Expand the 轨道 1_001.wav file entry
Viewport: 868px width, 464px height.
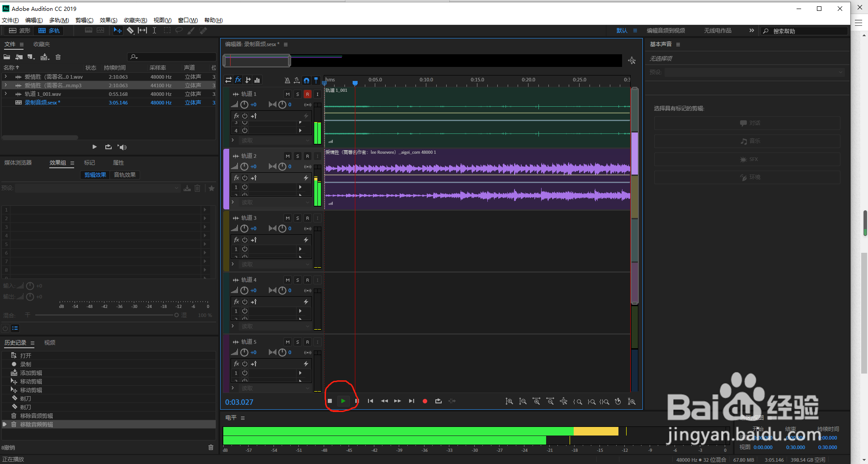tap(5, 94)
